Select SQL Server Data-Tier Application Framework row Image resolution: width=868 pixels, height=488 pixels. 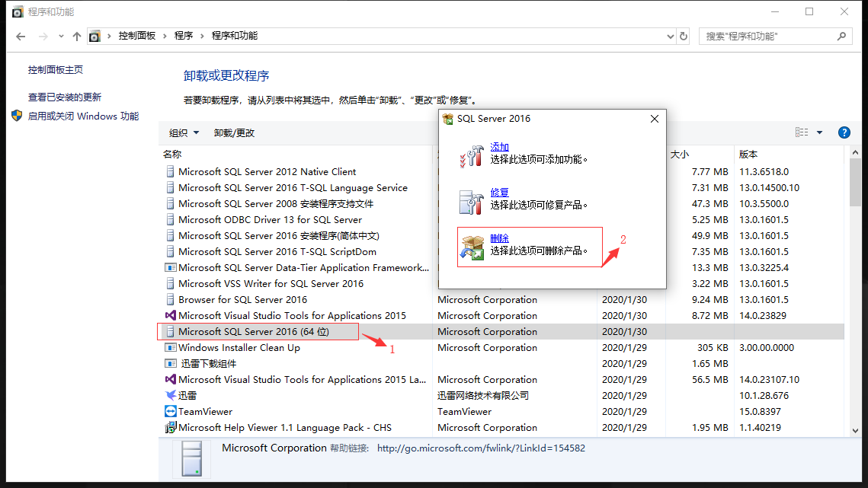(303, 268)
